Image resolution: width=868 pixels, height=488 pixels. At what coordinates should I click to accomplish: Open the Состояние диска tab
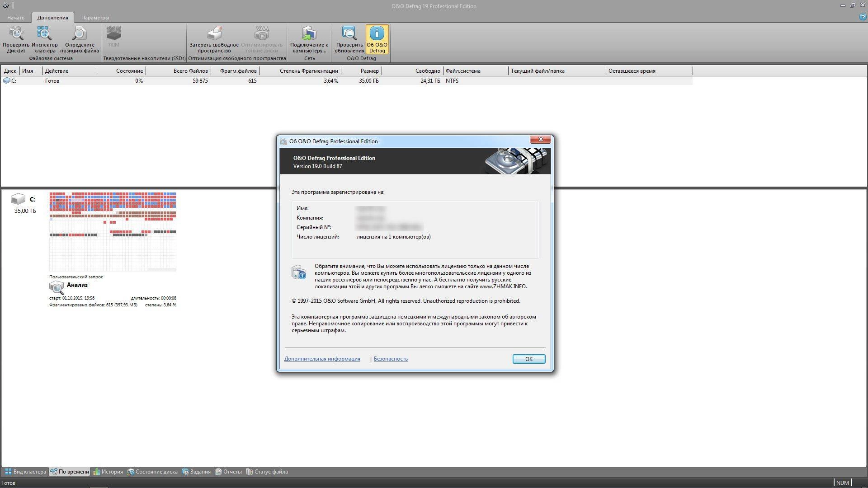152,472
